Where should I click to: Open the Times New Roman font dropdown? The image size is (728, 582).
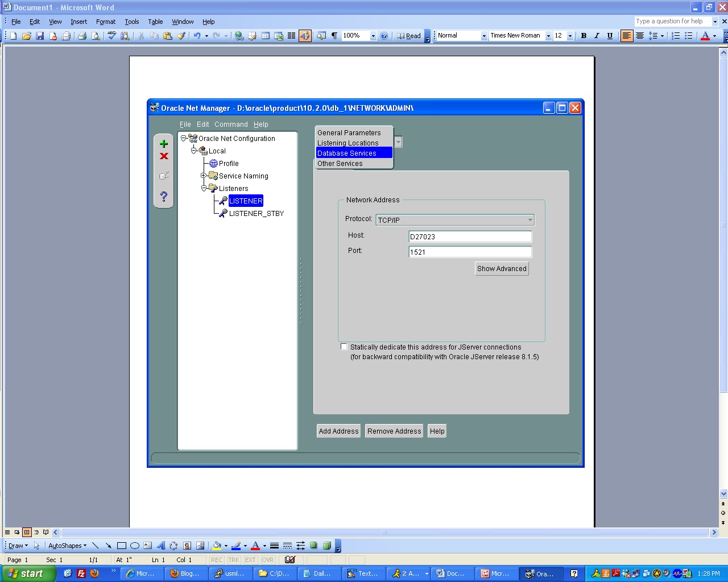[548, 36]
